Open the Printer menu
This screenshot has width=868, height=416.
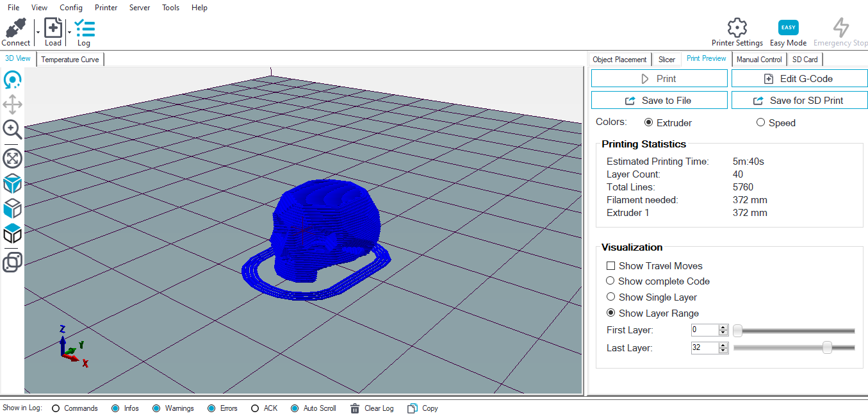pyautogui.click(x=106, y=8)
